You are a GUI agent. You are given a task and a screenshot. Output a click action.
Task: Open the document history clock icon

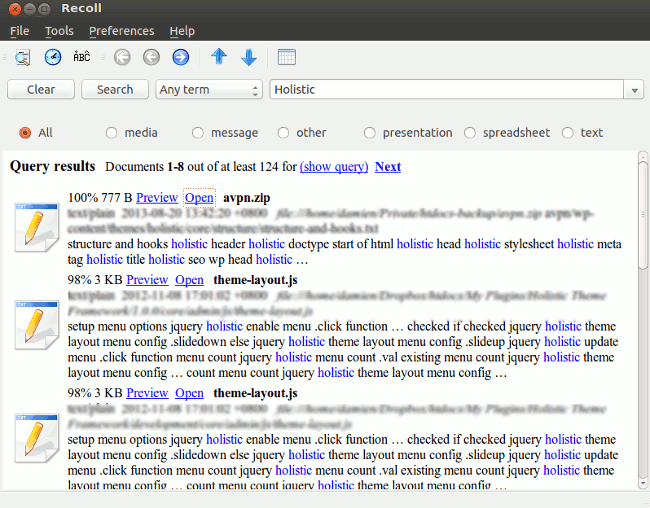click(53, 58)
